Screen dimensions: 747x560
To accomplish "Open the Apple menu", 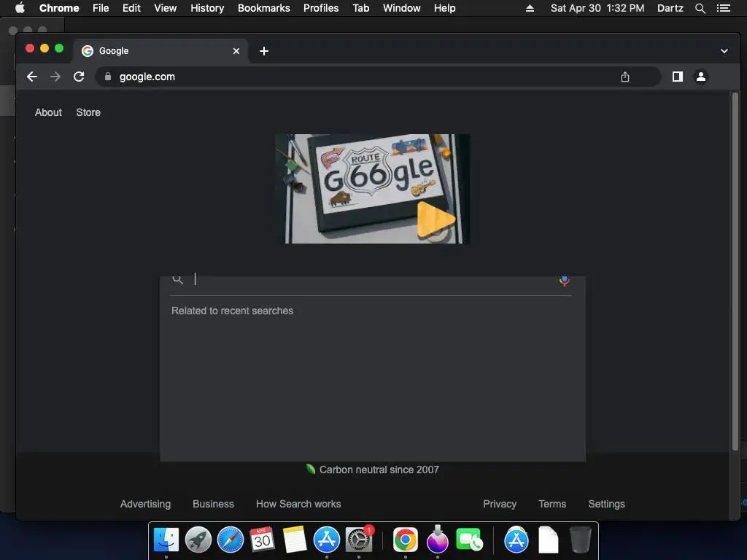I will (20, 8).
